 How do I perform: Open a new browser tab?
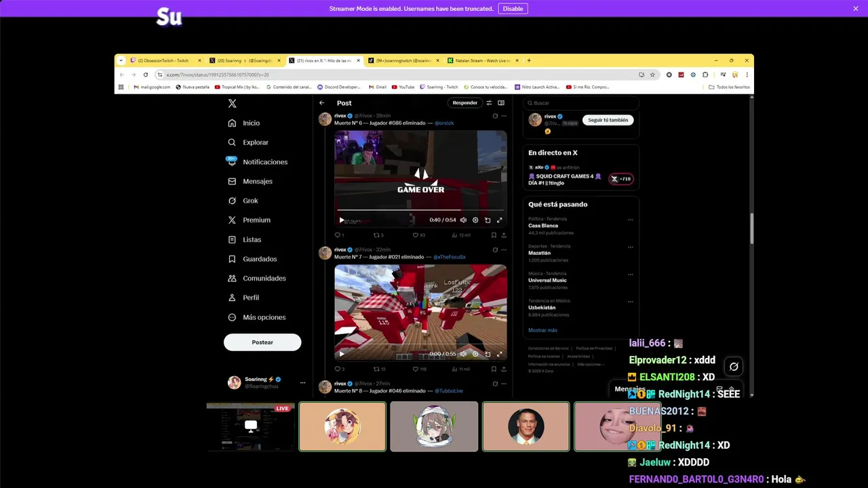(x=529, y=60)
